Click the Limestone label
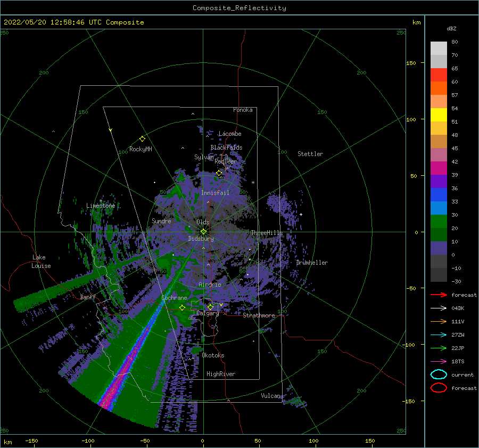479x448 pixels. click(x=101, y=206)
